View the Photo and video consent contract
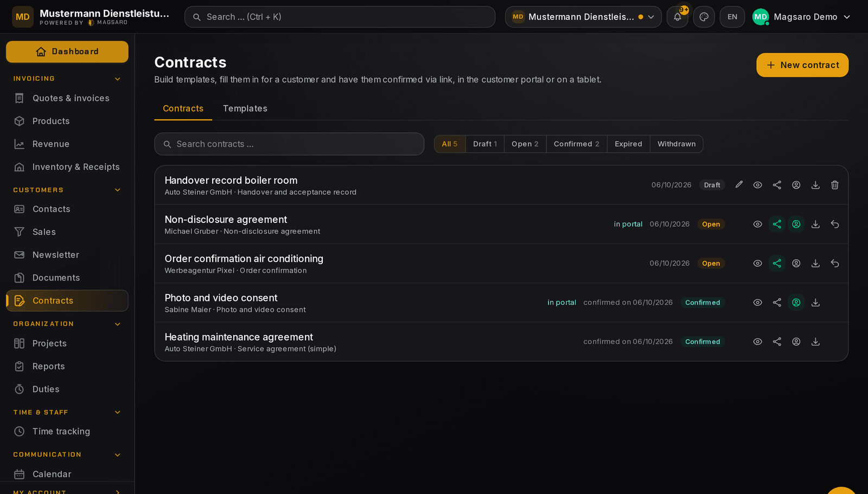The image size is (868, 494). click(758, 303)
